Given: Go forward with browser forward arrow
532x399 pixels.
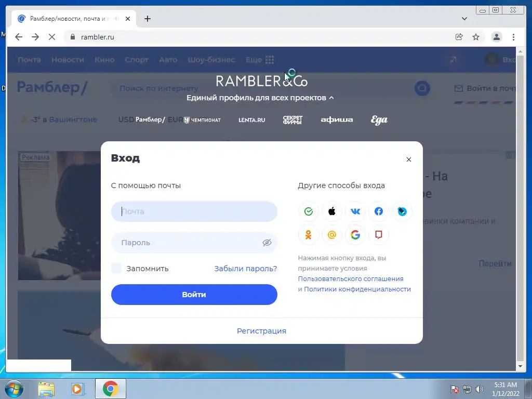Looking at the screenshot, I should click(35, 37).
